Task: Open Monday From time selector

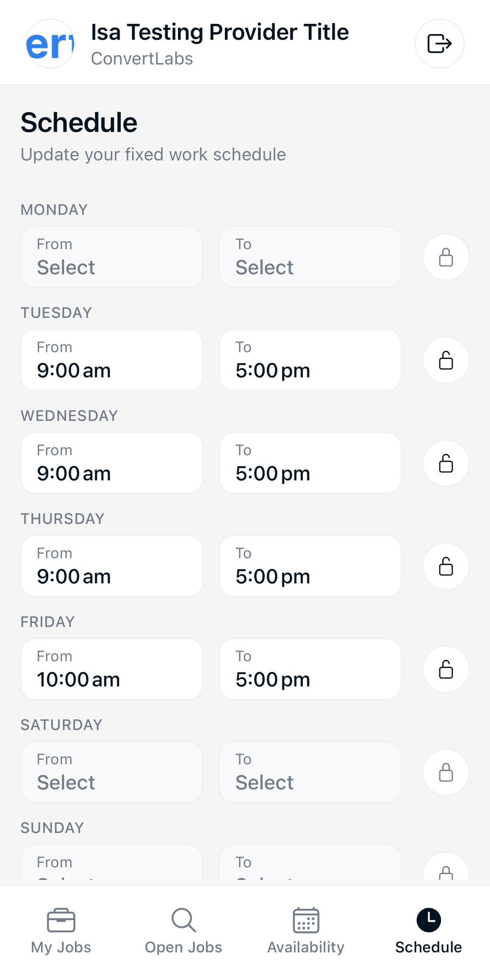Action: click(111, 257)
